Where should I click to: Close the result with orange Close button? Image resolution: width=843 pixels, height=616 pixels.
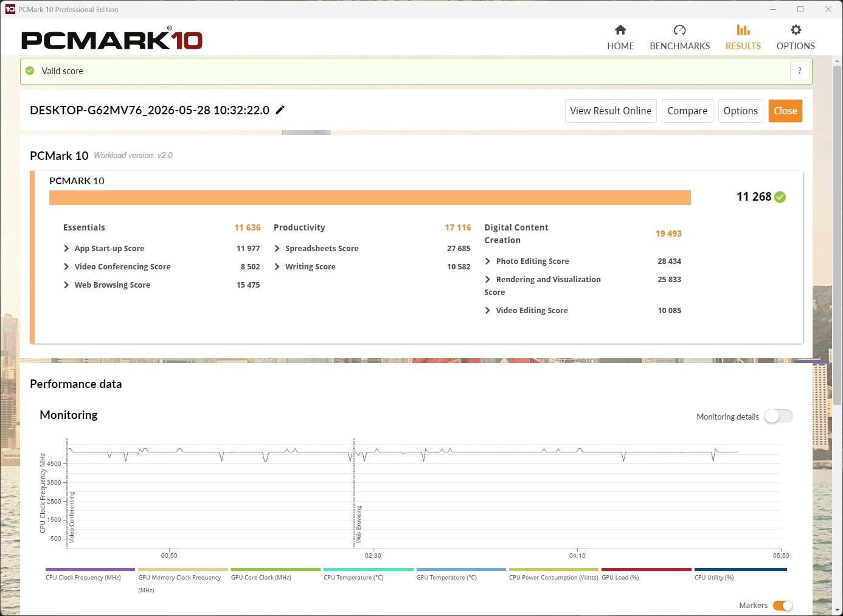pos(785,111)
